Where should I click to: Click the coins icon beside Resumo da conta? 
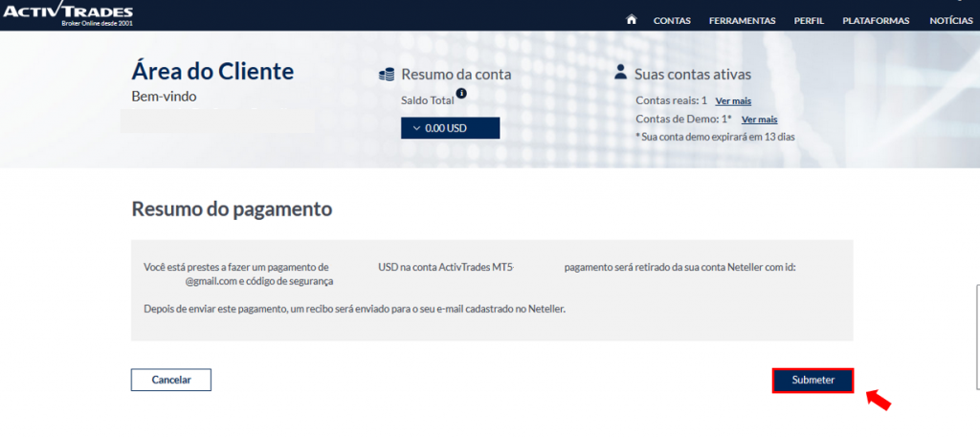[x=387, y=75]
